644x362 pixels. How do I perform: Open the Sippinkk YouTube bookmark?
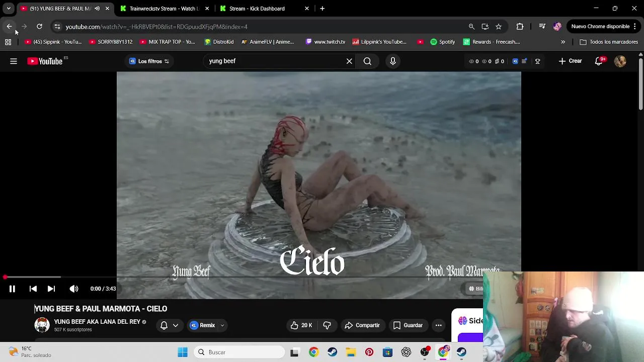[x=53, y=42]
